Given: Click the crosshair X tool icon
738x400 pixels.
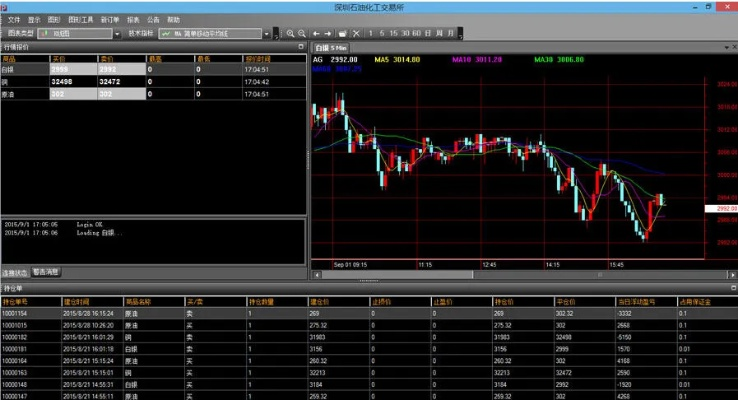Looking at the screenshot, I should tap(356, 33).
